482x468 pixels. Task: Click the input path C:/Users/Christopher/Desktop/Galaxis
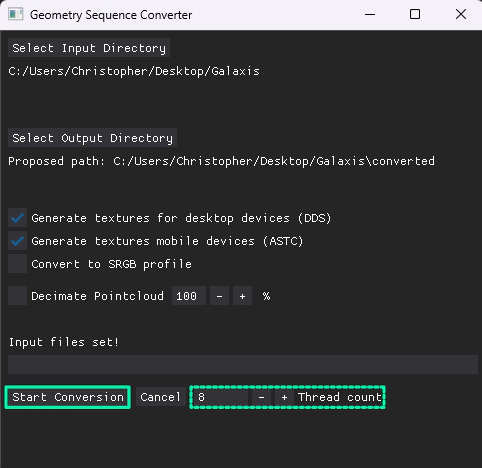(134, 71)
